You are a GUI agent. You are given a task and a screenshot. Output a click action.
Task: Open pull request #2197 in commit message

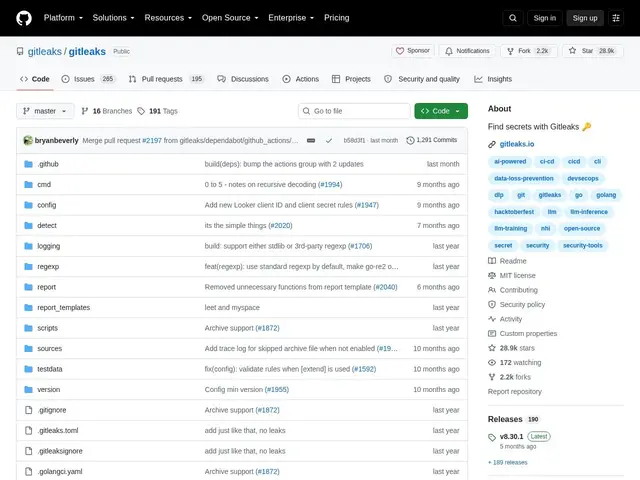tap(152, 140)
